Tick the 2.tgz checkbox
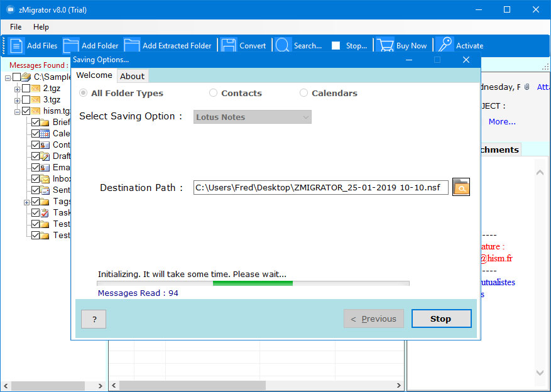 coord(26,89)
